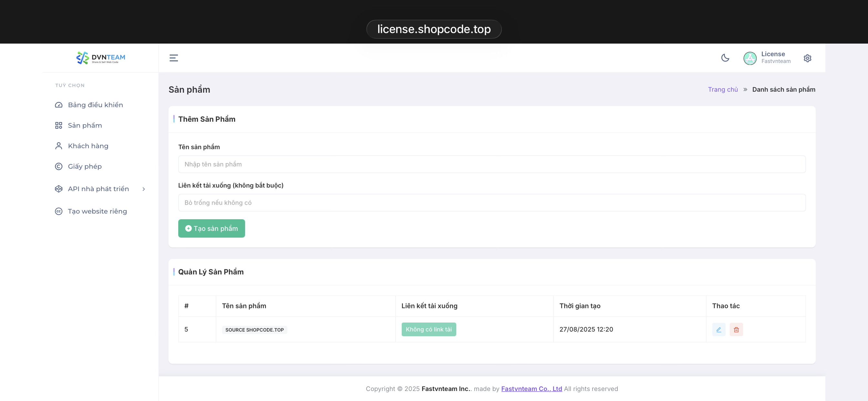The height and width of the screenshot is (401, 868).
Task: Open Bảng điều khiển menu item
Action: (x=100, y=105)
